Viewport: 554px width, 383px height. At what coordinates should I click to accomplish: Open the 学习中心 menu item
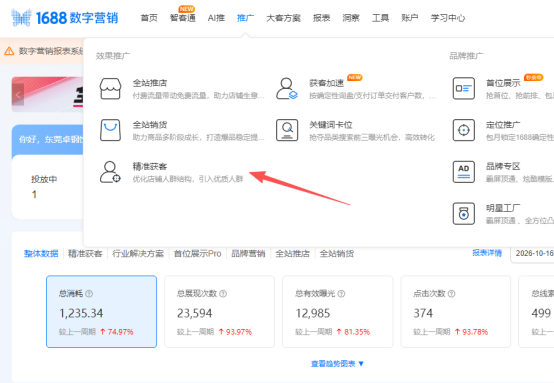pos(448,18)
